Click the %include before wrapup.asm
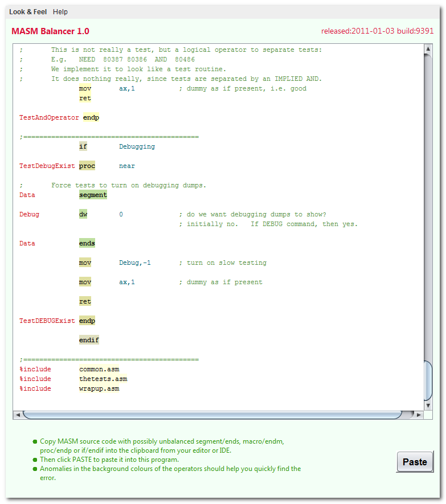The height and width of the screenshot is (504, 446). click(x=35, y=388)
